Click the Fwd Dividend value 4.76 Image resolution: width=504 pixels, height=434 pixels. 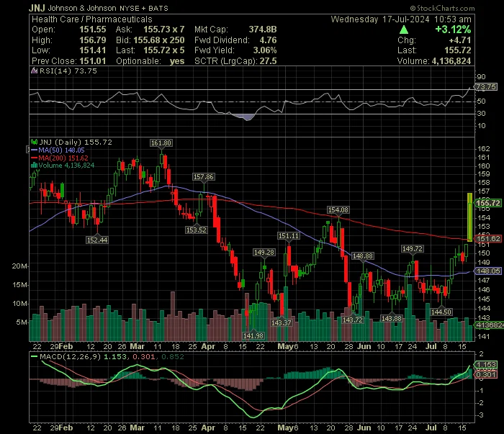point(268,40)
